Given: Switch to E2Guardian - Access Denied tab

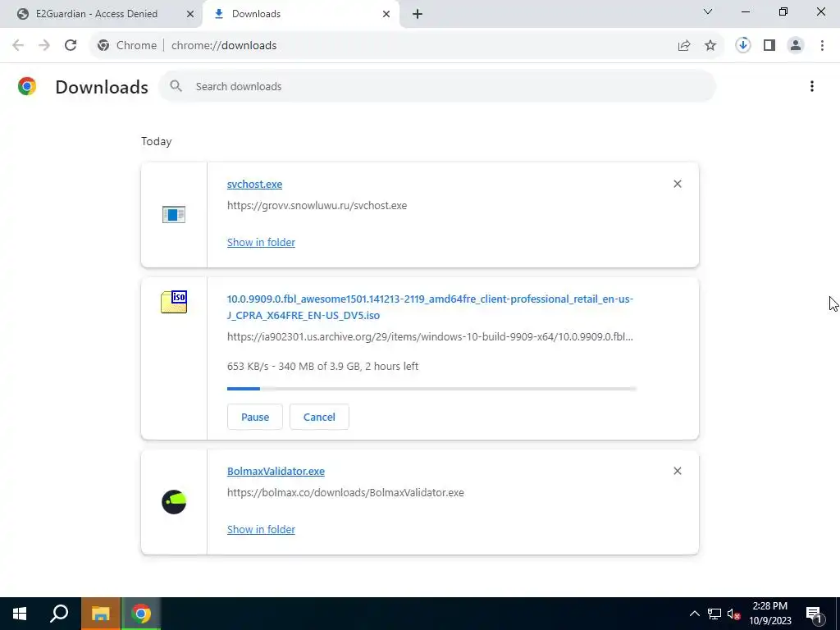Looking at the screenshot, I should click(x=97, y=14).
